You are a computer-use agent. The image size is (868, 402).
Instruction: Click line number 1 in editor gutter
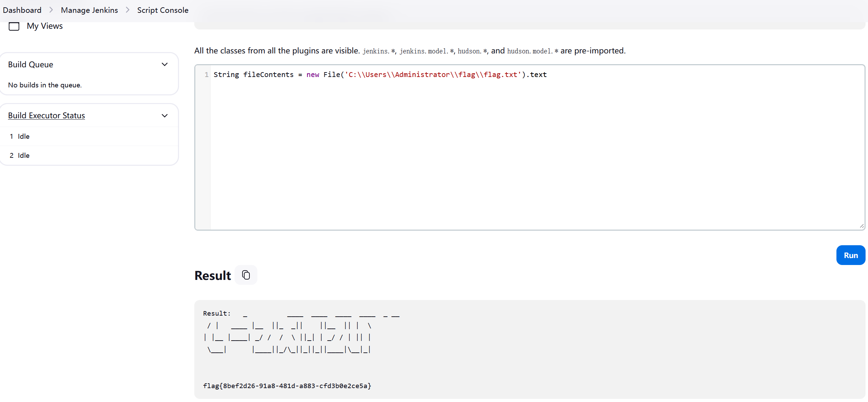[206, 75]
